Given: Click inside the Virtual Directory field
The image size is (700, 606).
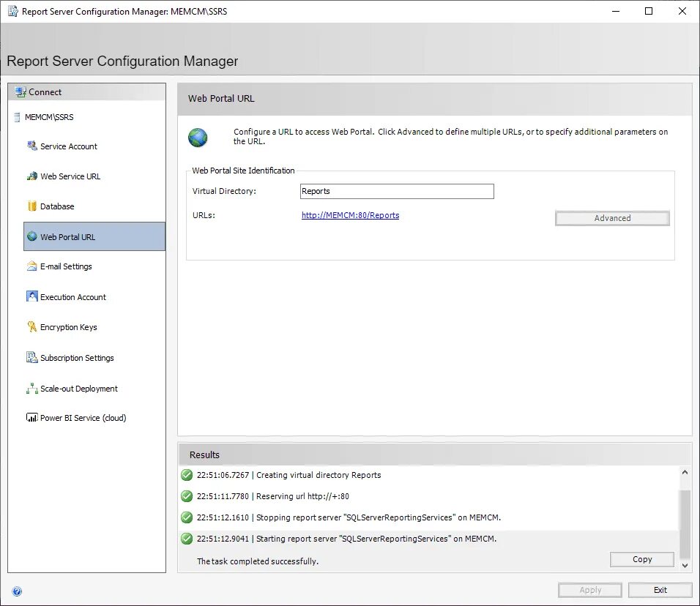Looking at the screenshot, I should point(396,191).
